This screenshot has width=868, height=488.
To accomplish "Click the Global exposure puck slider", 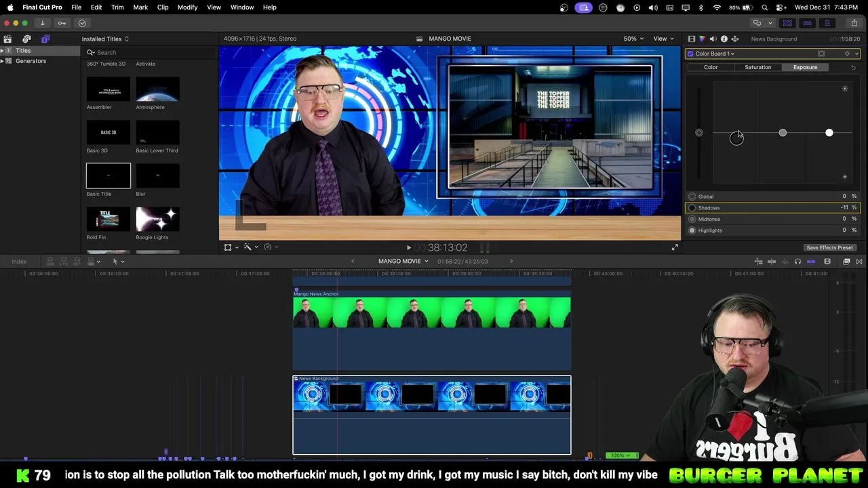I will [x=699, y=133].
